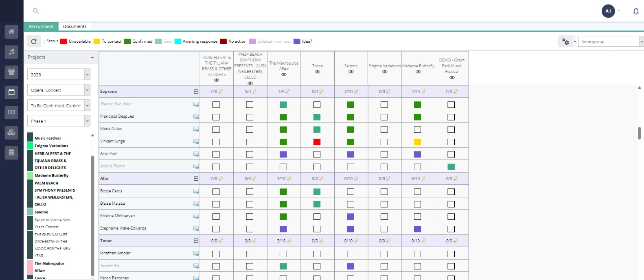This screenshot has height=280, width=644.
Task: Open the Phase 1 dropdown
Action: pyautogui.click(x=59, y=121)
